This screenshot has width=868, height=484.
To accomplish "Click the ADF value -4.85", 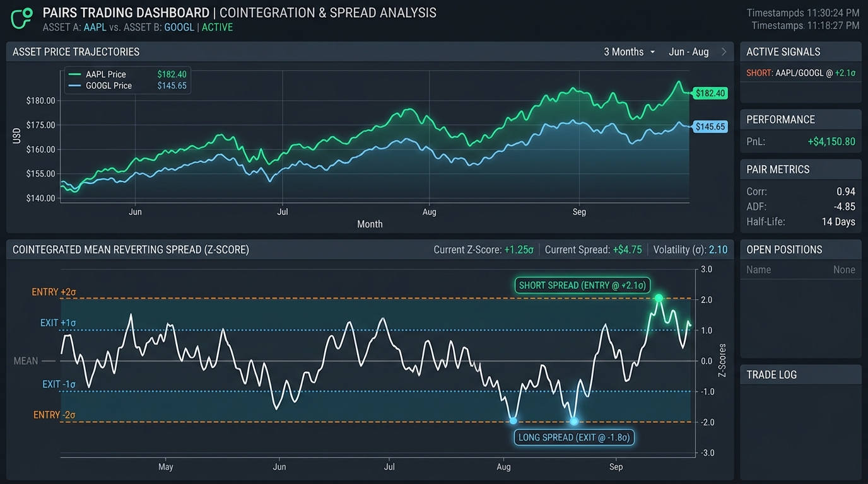I will [844, 207].
